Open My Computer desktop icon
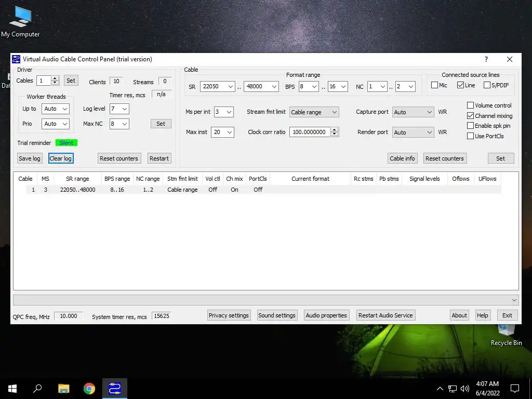Screen dimensions: 532x399 click(20, 21)
